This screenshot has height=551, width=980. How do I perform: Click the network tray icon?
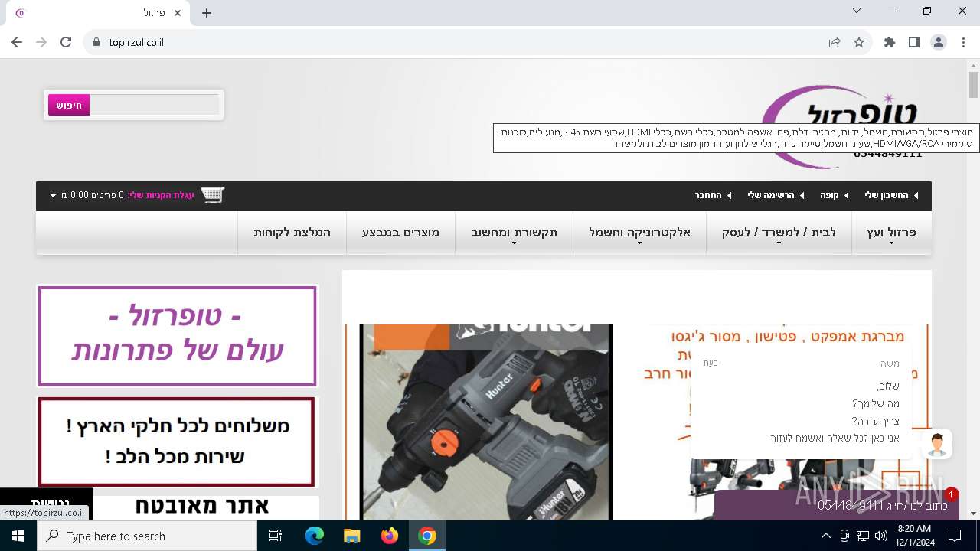[x=863, y=536]
